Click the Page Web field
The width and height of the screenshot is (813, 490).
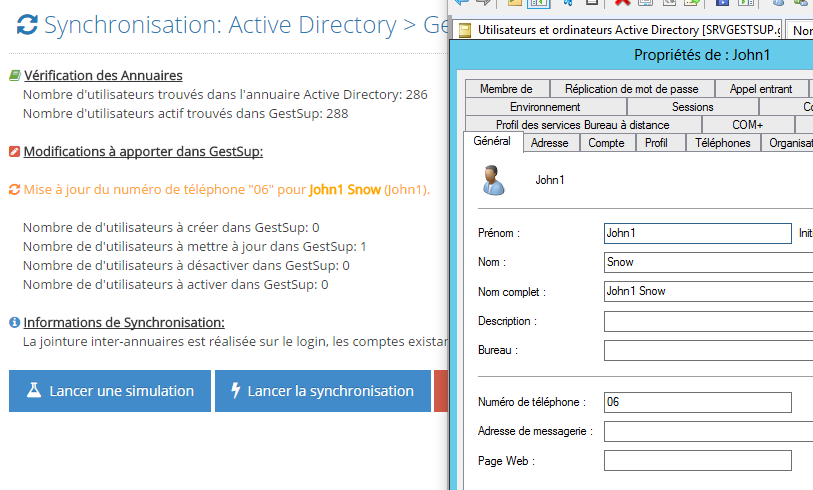[x=698, y=460]
